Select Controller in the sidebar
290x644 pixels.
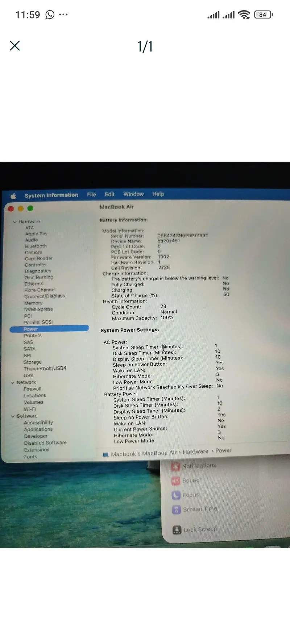36,265
